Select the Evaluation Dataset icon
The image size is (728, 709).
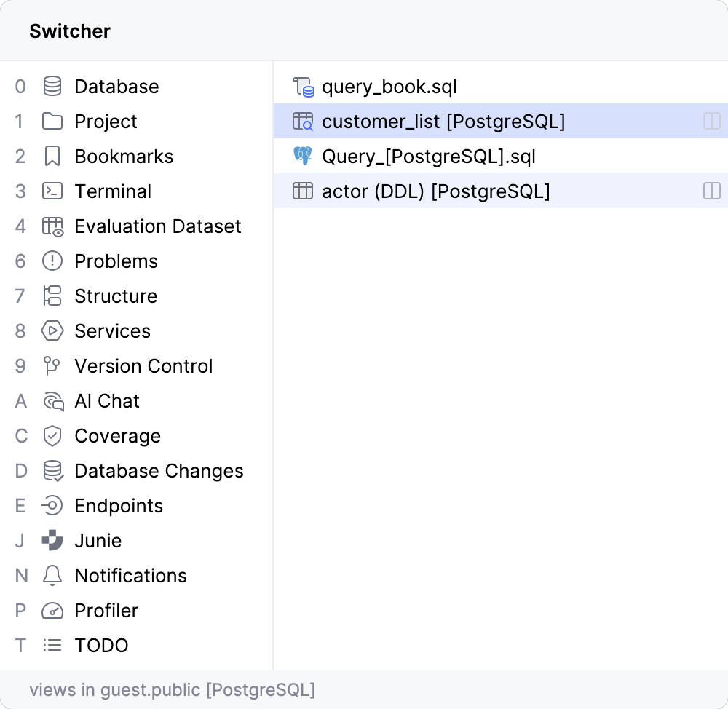pos(52,226)
